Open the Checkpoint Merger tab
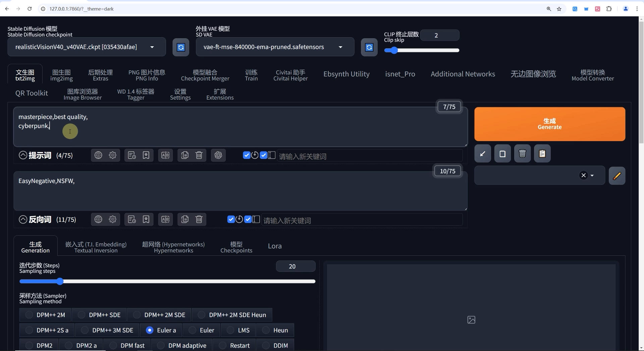This screenshot has width=644, height=351. [x=205, y=75]
